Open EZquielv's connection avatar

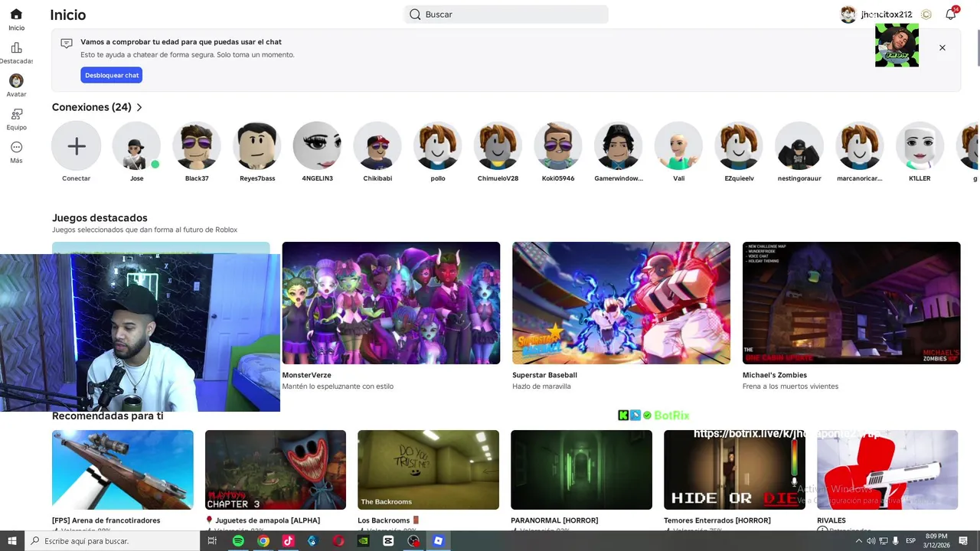(x=739, y=145)
